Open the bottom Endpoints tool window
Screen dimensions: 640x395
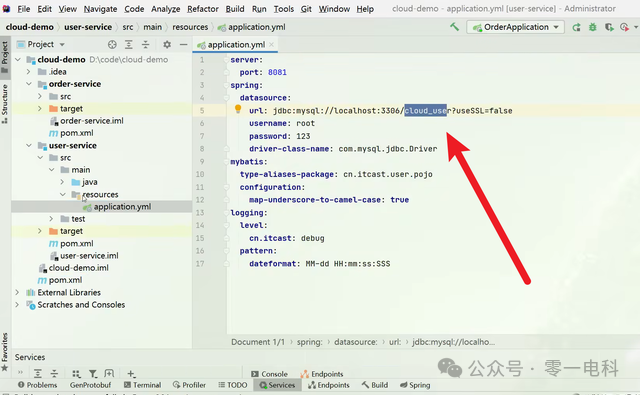(329, 385)
